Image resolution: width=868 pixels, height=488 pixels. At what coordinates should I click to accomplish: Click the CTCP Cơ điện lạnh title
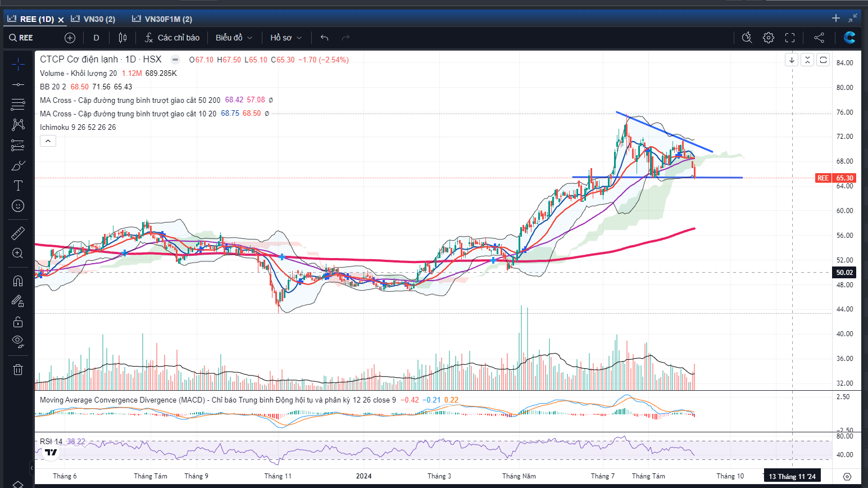click(x=79, y=59)
